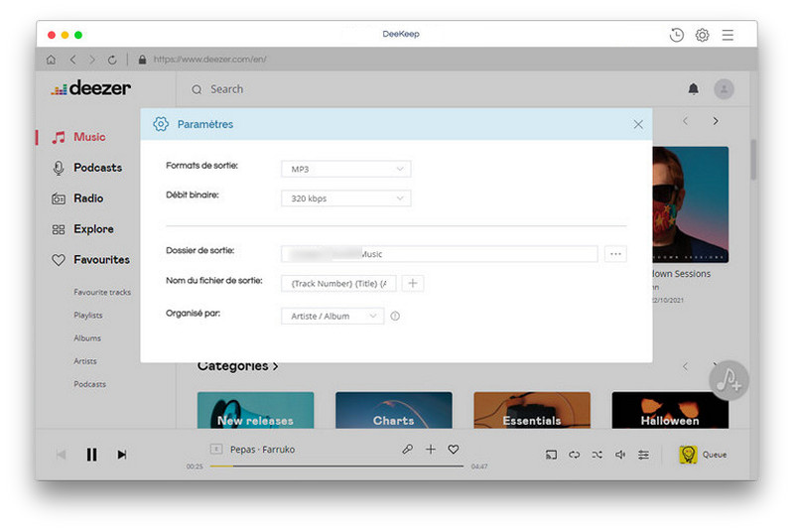
Task: Open the Podcasts section with microphone icon
Action: pos(87,168)
